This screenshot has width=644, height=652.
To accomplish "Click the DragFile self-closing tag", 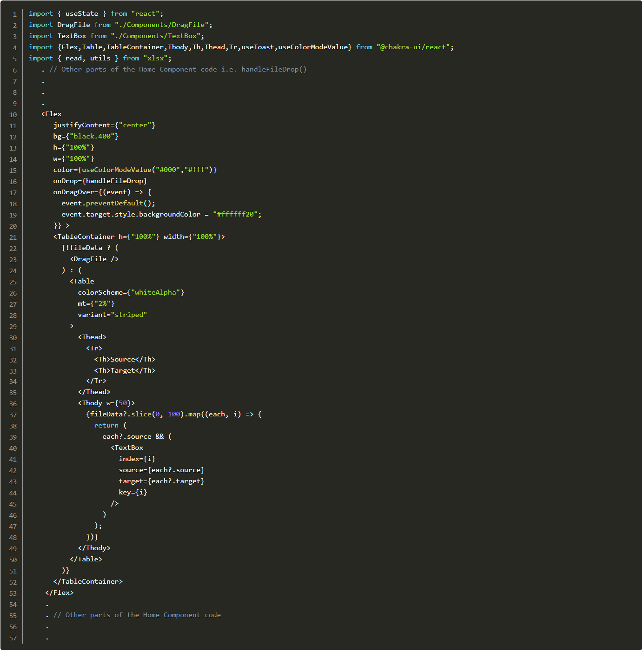I will tap(93, 259).
